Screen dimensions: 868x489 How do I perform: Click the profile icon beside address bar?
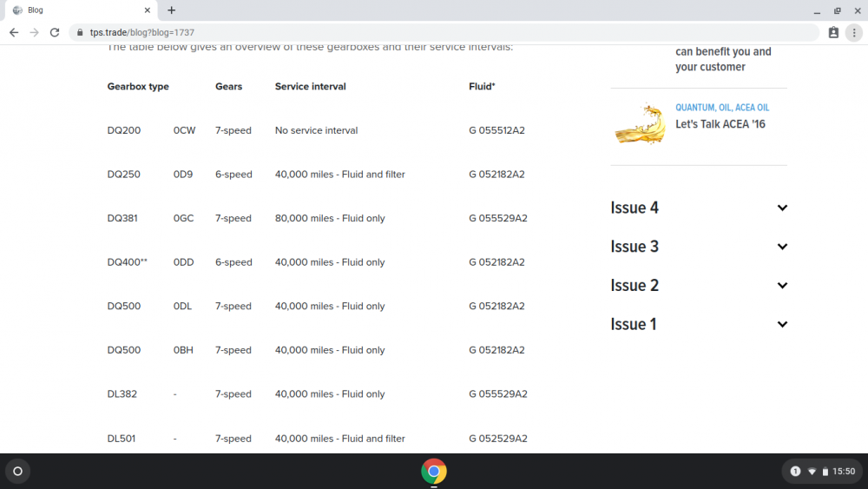[833, 33]
